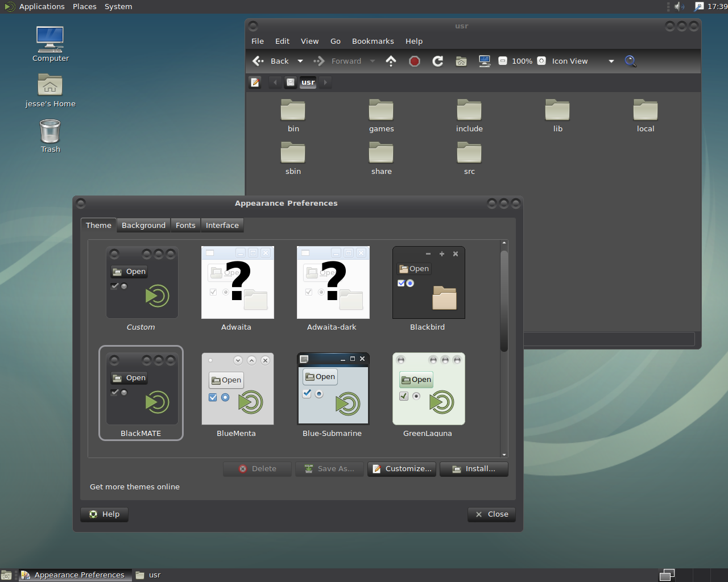
Task: Go up to the parent folder in the file manager toolbar
Action: click(x=391, y=61)
